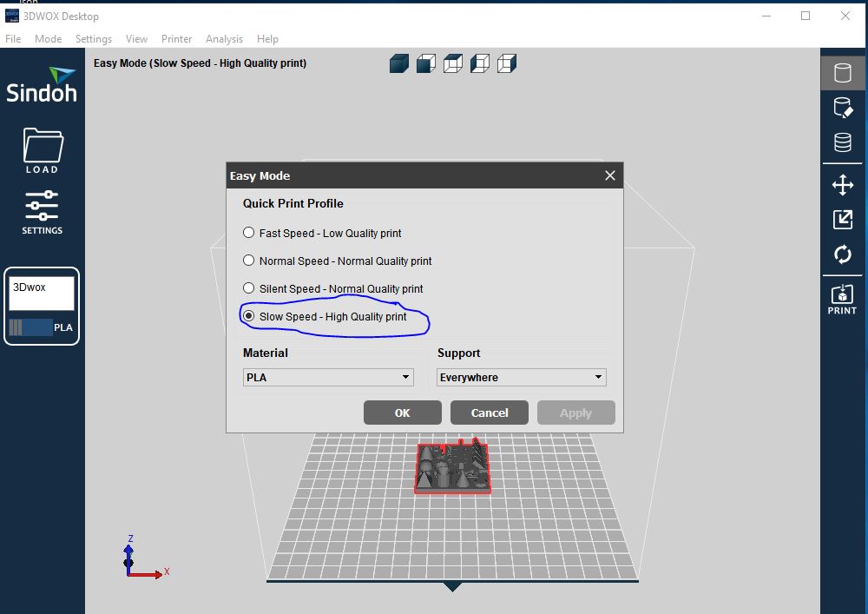Click the Easy Mode status label text
Viewport: 868px width, 614px height.
pos(200,63)
